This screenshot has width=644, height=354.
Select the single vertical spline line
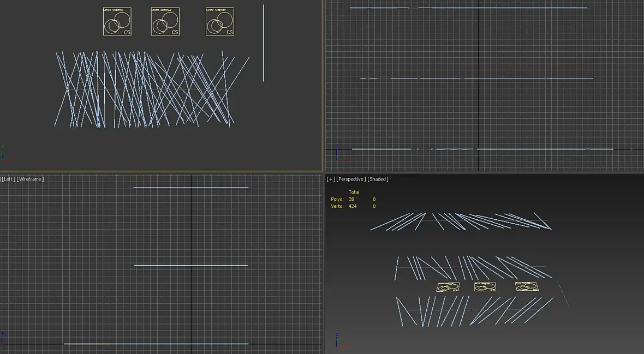(x=263, y=43)
